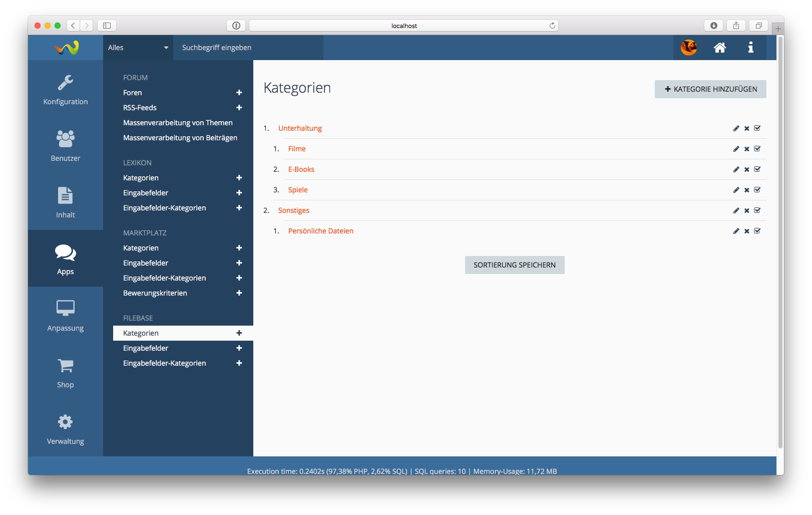Disable the Persönliche Dateien category checkbox
The width and height of the screenshot is (812, 515).
tap(757, 231)
